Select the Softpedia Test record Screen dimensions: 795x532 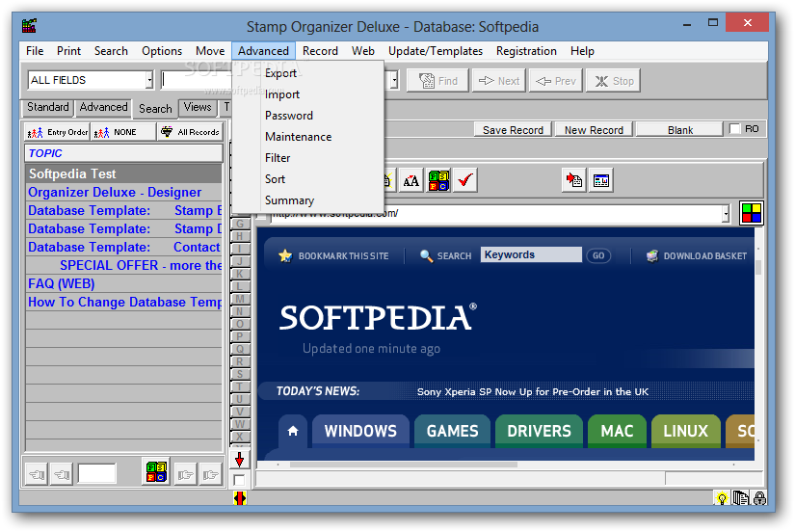point(124,173)
